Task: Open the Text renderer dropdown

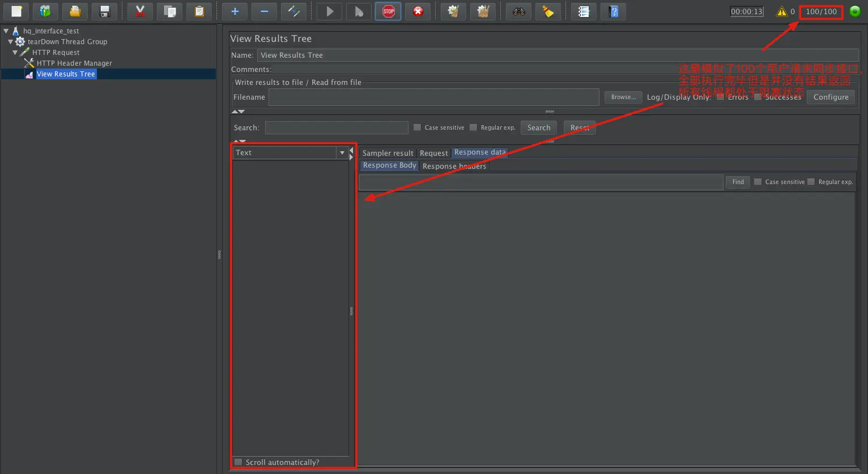Action: click(x=342, y=153)
